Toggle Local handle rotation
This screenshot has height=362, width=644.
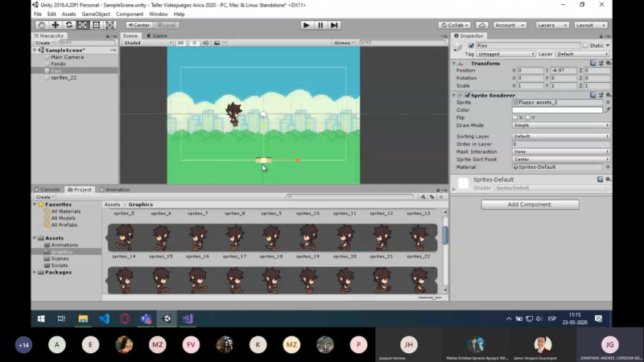(x=167, y=25)
